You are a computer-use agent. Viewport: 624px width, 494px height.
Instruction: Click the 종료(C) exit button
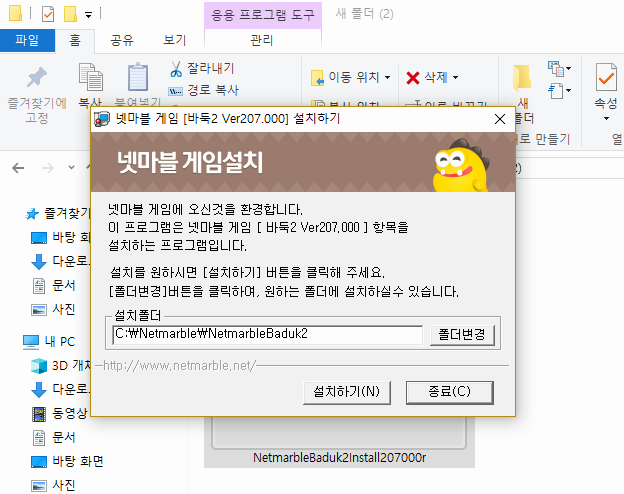coord(450,392)
